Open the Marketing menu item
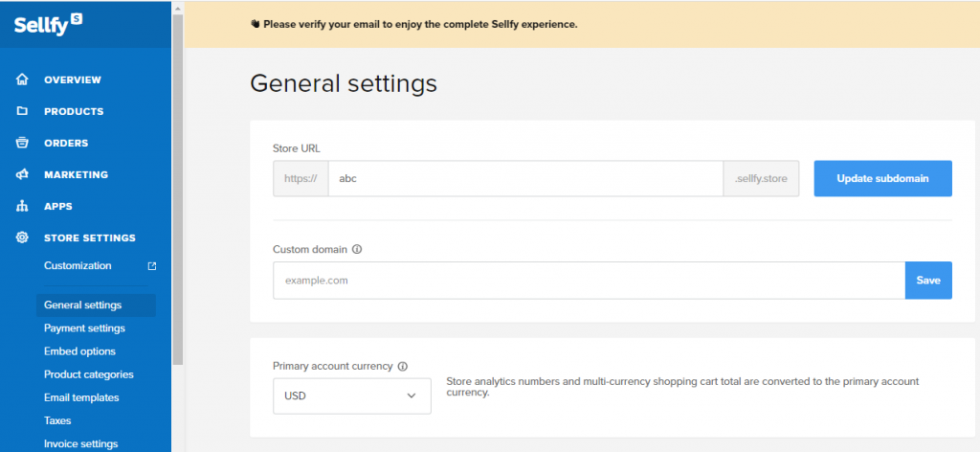Screen dimensions: 980x452 [x=77, y=174]
